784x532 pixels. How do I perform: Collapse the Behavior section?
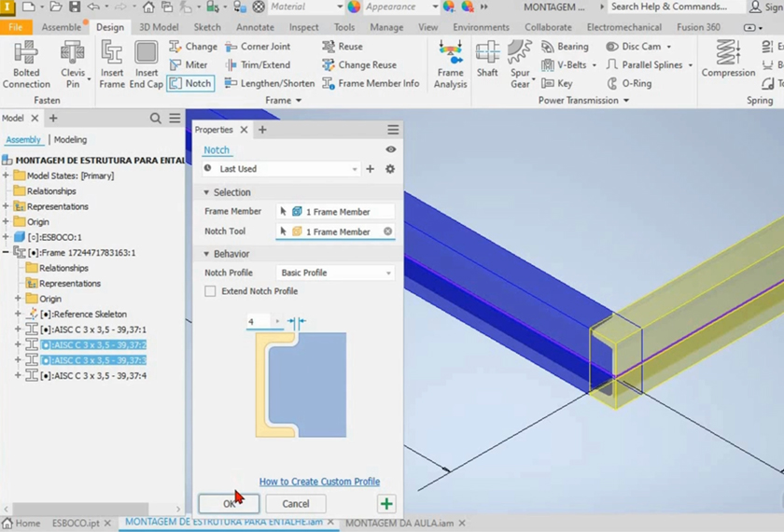point(206,254)
